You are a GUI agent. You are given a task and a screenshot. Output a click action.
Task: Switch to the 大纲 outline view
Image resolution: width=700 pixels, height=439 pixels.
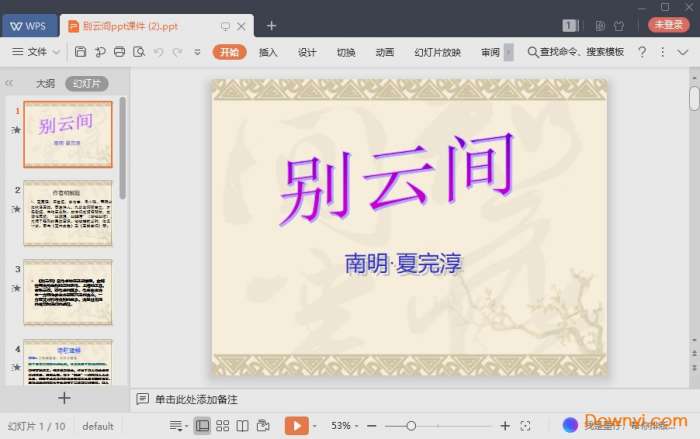45,84
